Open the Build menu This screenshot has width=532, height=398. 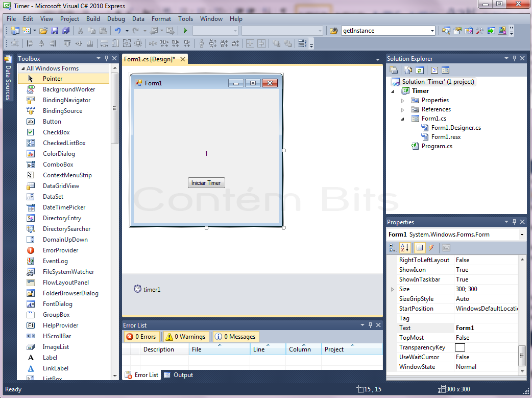pos(93,19)
